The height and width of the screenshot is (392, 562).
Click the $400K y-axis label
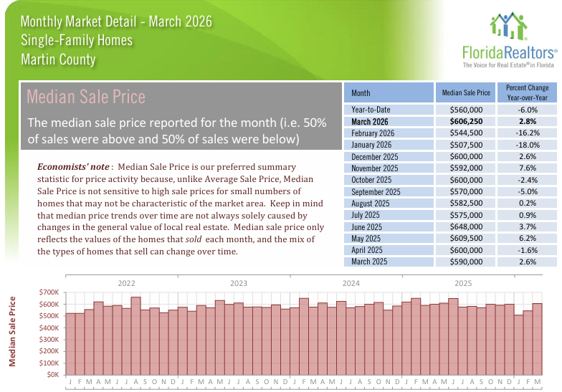pos(49,328)
